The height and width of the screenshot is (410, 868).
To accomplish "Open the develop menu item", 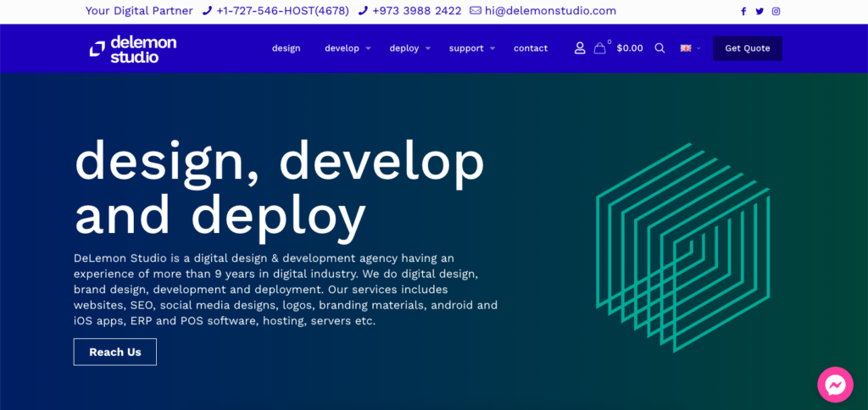I will pos(342,48).
